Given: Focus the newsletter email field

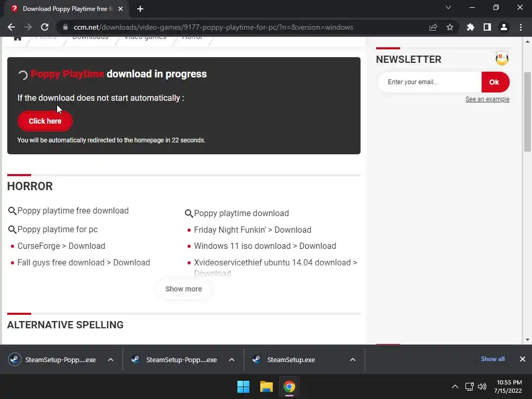Looking at the screenshot, I should tap(430, 82).
